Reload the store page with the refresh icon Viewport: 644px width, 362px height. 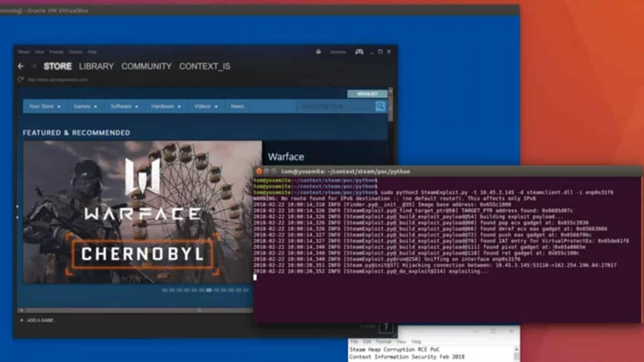[22, 79]
